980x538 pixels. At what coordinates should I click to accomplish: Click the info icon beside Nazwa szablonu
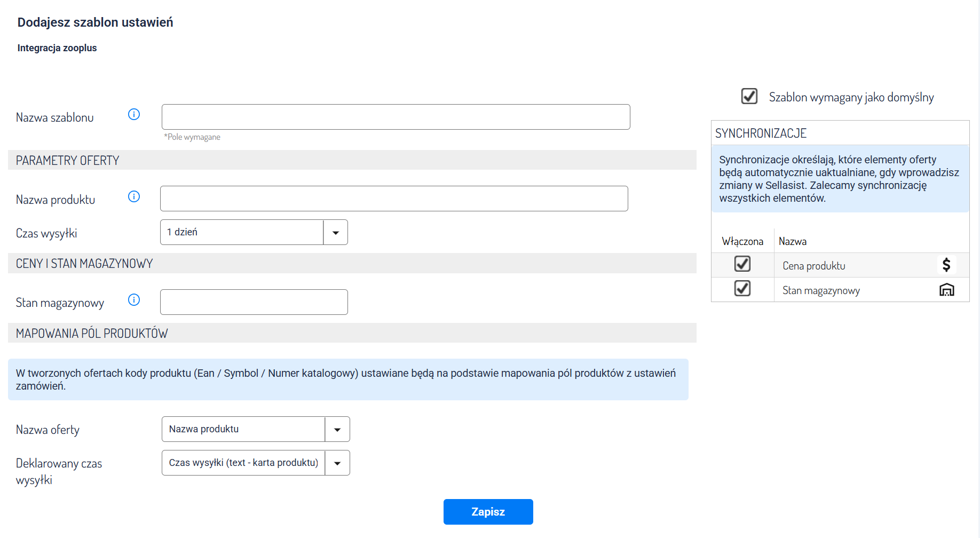coord(134,114)
